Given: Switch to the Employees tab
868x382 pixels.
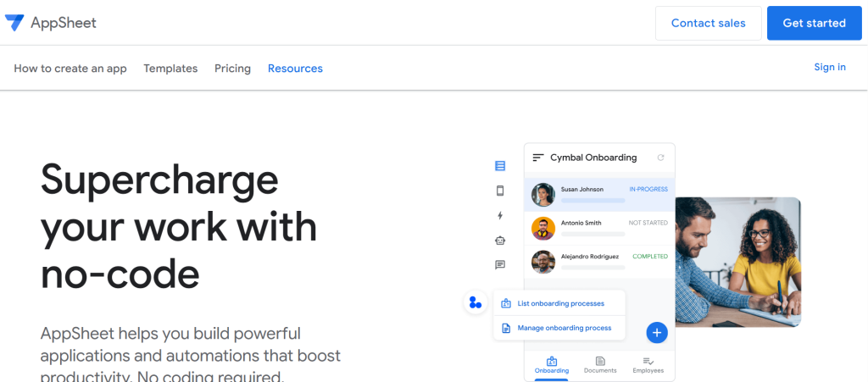Looking at the screenshot, I should pyautogui.click(x=648, y=366).
